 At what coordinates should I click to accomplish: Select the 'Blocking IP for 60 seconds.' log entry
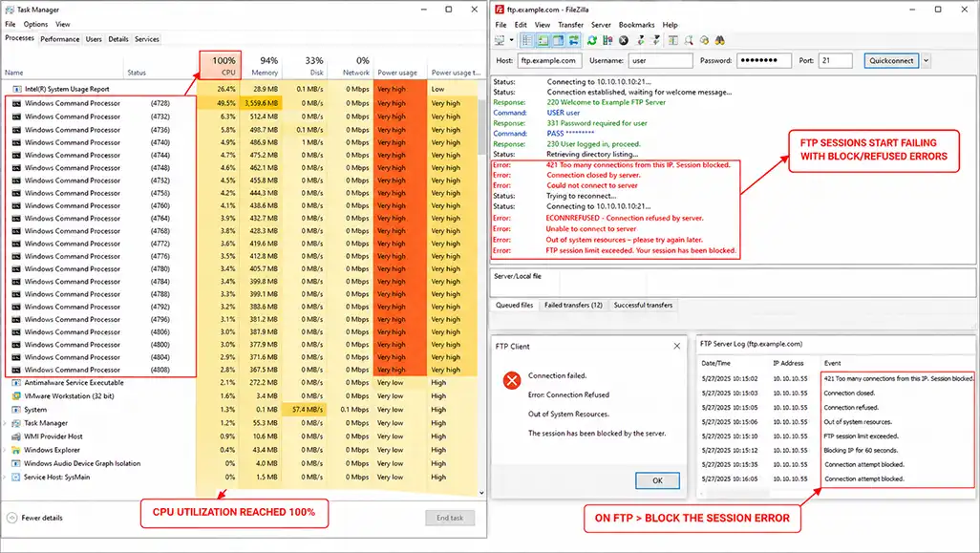point(861,451)
